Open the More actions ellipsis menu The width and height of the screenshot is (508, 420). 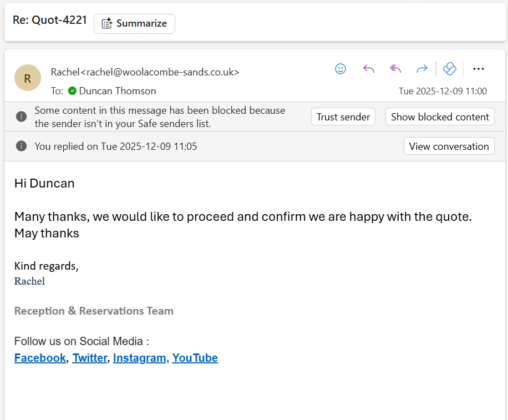[479, 69]
